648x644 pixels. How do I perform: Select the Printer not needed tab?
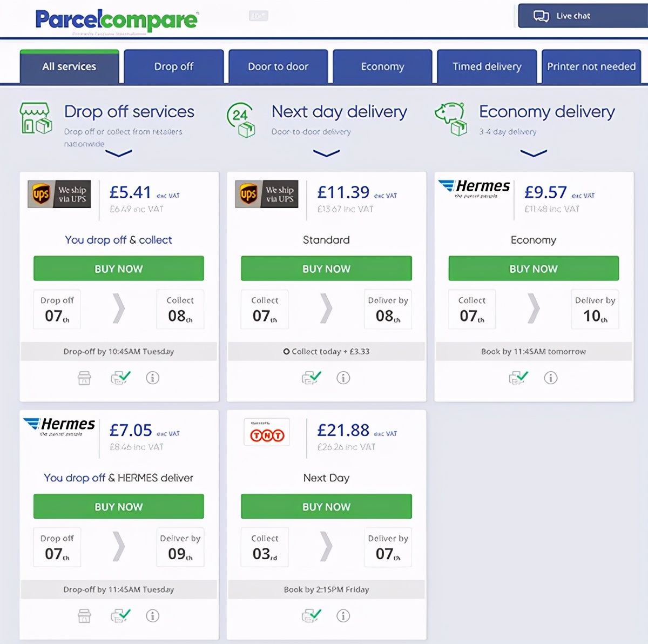[591, 67]
